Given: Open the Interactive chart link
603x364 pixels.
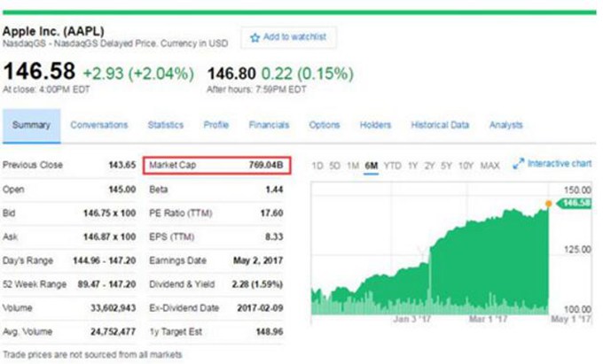Looking at the screenshot, I should pyautogui.click(x=559, y=164).
